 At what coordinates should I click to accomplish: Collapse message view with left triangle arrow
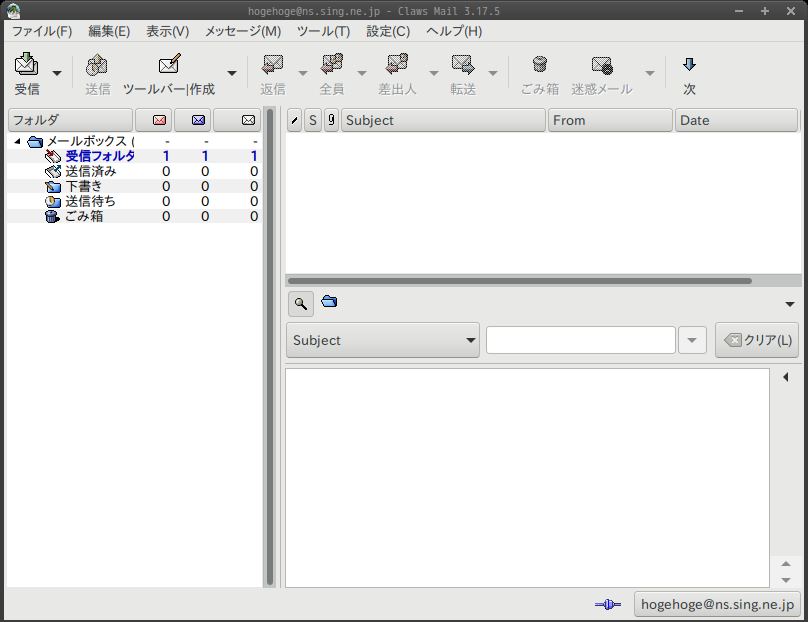pos(786,377)
